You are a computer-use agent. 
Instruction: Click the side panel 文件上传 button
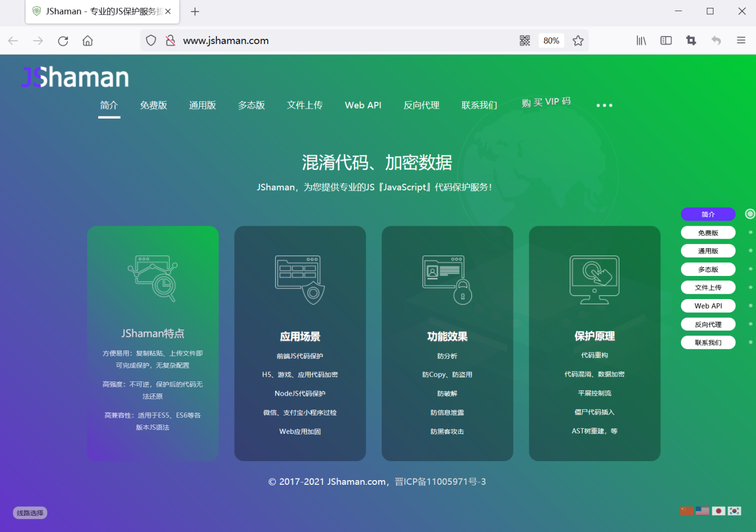[x=708, y=288]
